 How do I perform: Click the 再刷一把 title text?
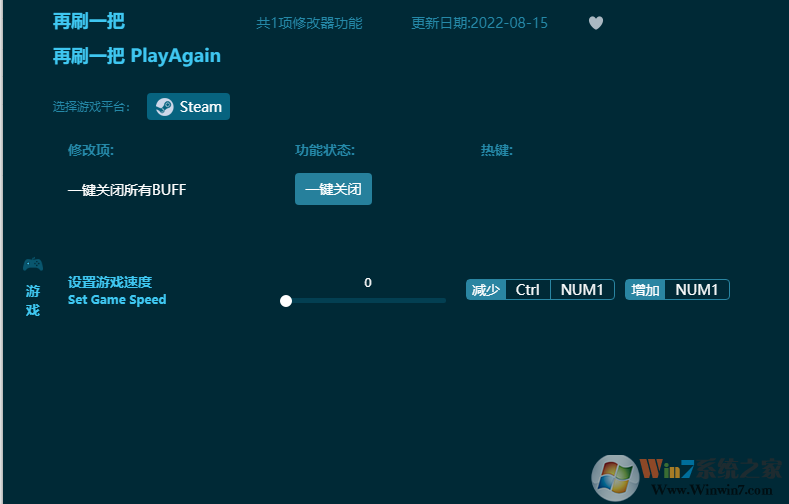coord(89,21)
